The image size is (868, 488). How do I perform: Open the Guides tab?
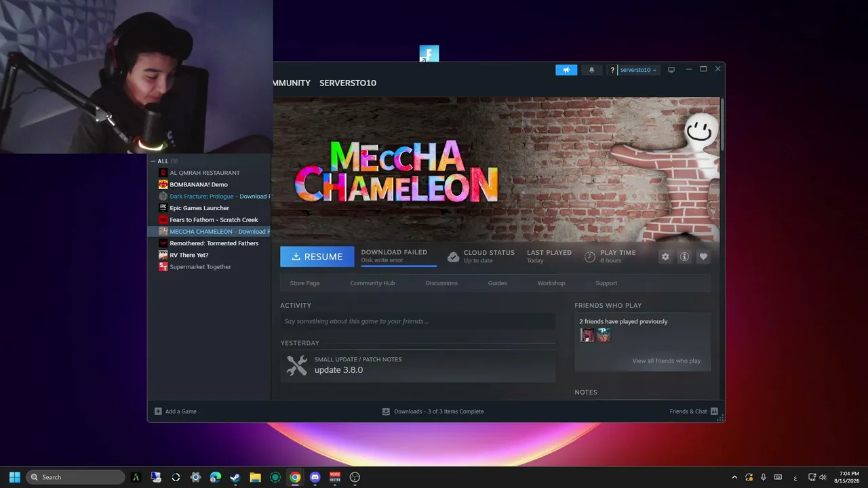(497, 283)
